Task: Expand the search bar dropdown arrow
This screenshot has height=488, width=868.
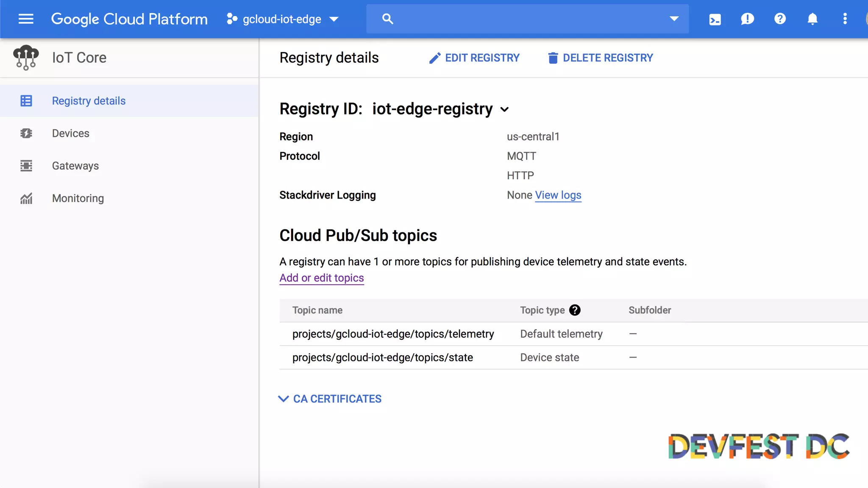Action: [674, 19]
